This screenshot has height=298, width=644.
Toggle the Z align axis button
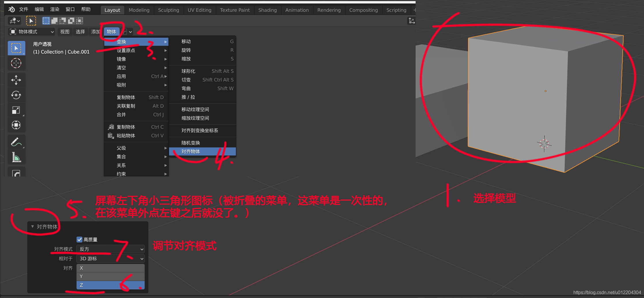coord(111,285)
